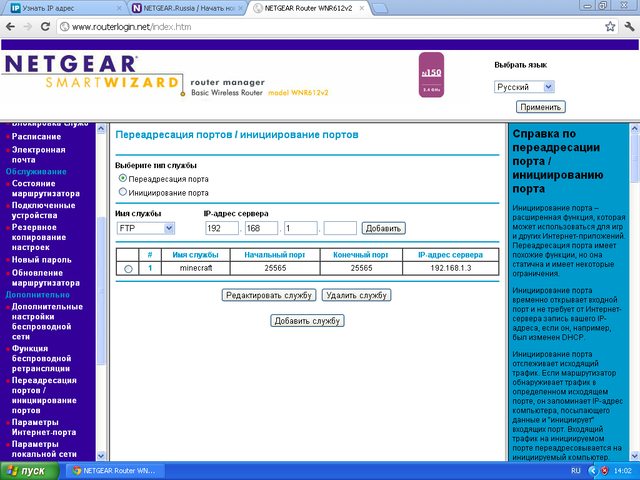The width and height of the screenshot is (640, 480).
Task: Open the Имя службы FTP dropdown
Action: (x=145, y=228)
